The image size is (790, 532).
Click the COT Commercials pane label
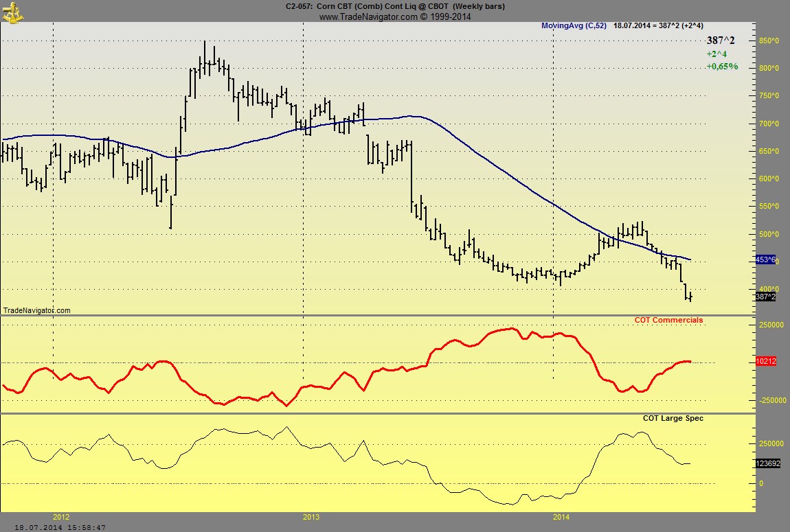(x=668, y=320)
